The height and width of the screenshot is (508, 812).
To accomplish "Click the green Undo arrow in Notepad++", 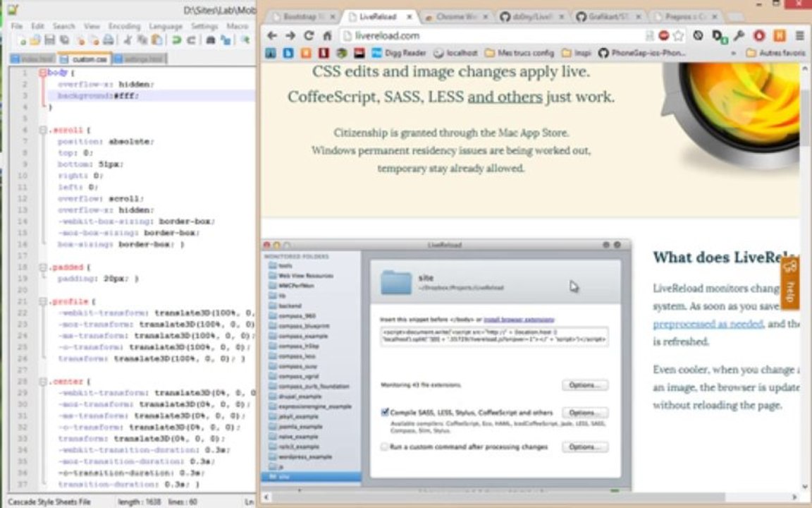I will coord(176,40).
